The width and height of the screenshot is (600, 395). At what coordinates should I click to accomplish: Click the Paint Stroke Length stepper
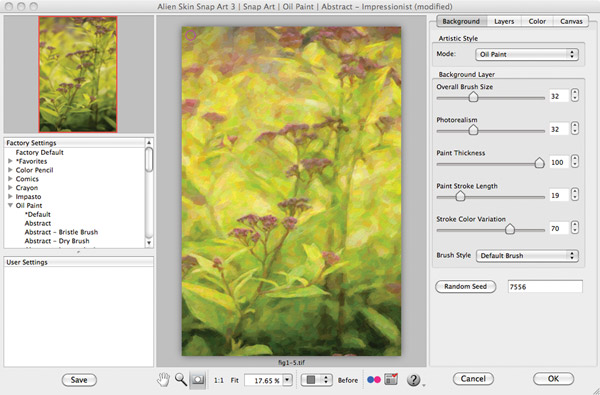click(x=575, y=194)
